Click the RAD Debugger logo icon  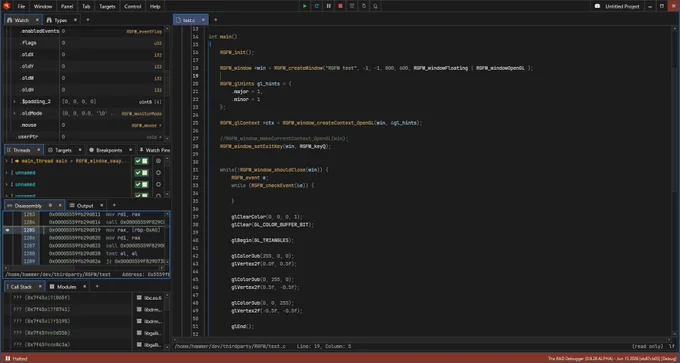tap(7, 6)
